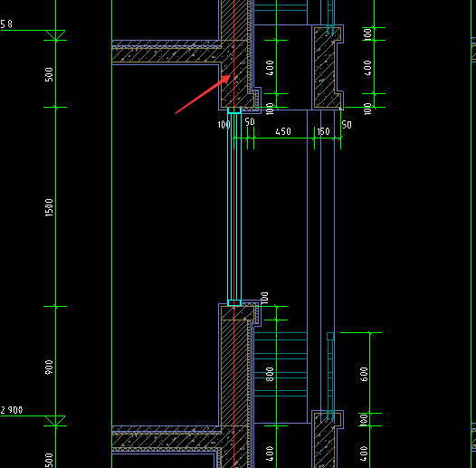Image resolution: width=476 pixels, height=468 pixels.
Task: Select elevation triangle marker under 2 908
Action: point(55,421)
